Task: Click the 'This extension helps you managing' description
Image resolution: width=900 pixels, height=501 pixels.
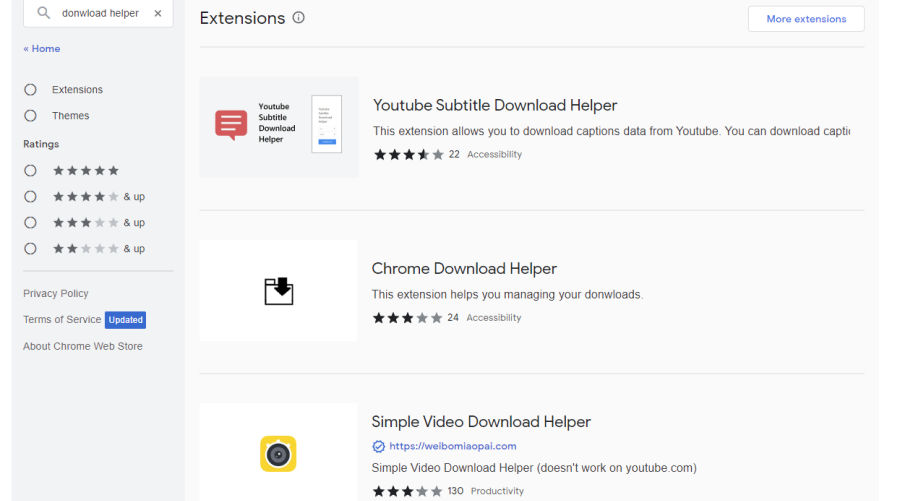Action: click(507, 294)
